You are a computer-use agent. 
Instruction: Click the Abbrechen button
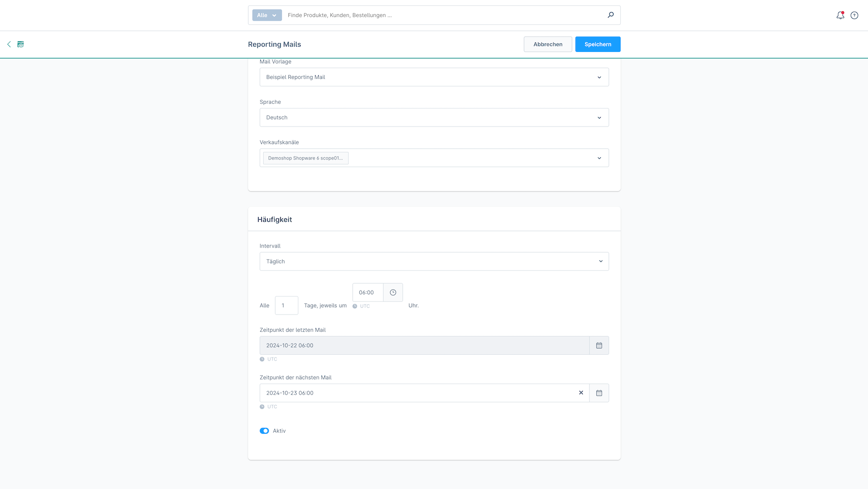(x=548, y=44)
